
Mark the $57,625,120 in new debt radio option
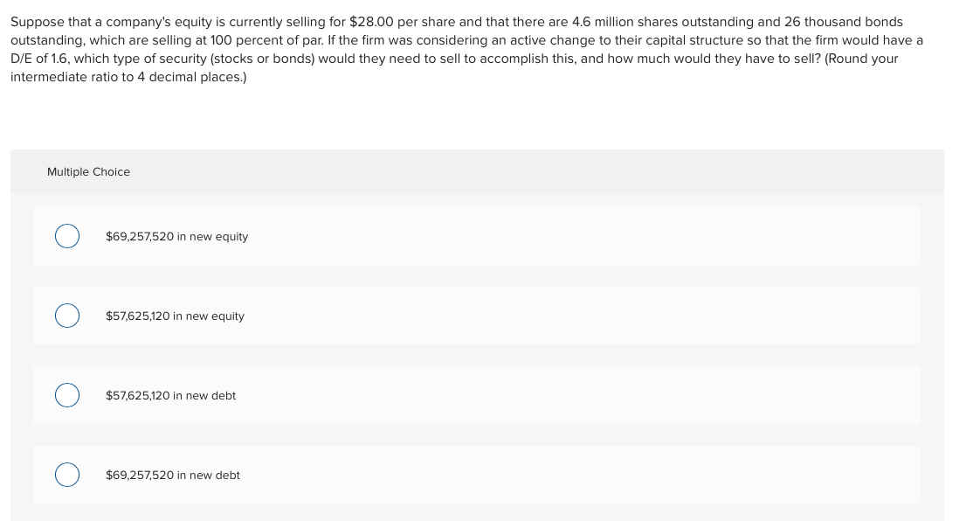67,395
